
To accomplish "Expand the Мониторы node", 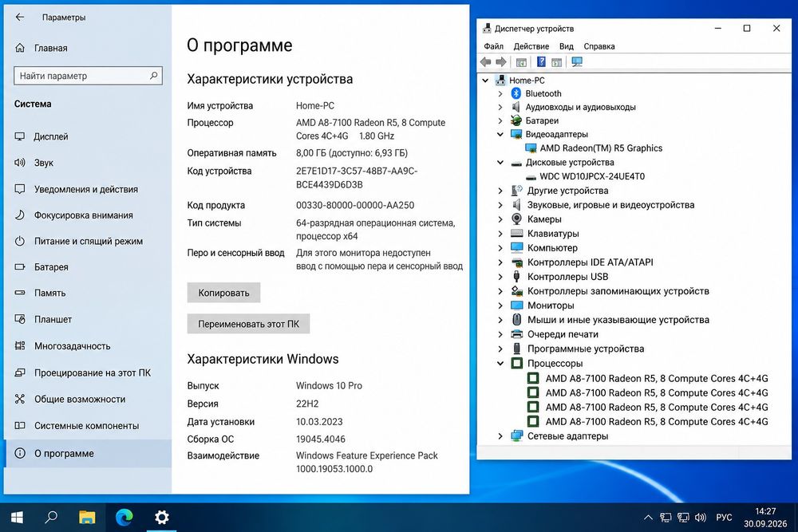I will pyautogui.click(x=500, y=305).
